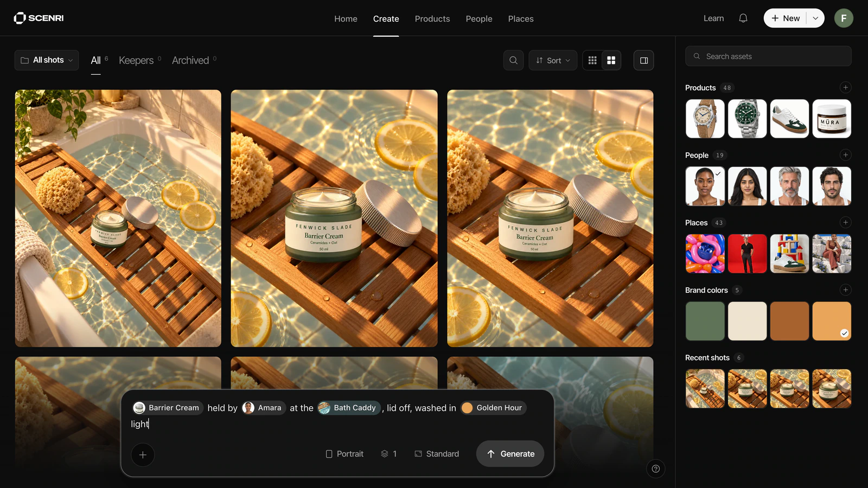Select the white sneaker product
Viewport: 868px width, 488px height.
point(789,119)
